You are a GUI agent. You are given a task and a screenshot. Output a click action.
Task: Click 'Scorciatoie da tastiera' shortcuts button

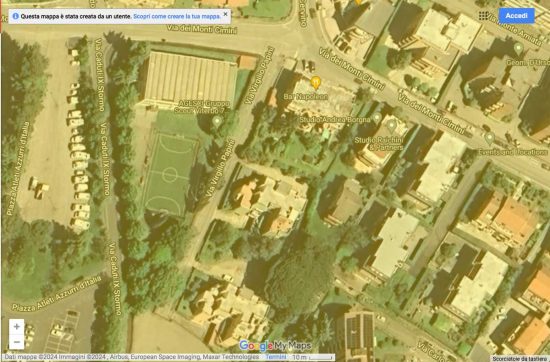point(520,358)
